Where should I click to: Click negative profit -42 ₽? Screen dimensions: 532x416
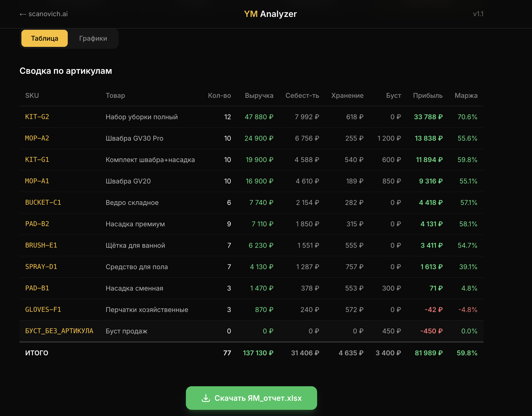[x=434, y=310]
